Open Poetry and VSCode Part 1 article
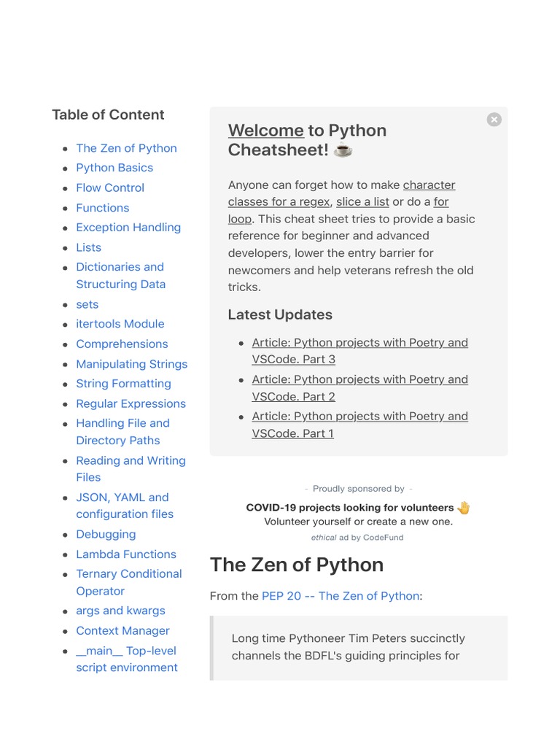Viewport: 560px width, 747px height. pyautogui.click(x=359, y=425)
